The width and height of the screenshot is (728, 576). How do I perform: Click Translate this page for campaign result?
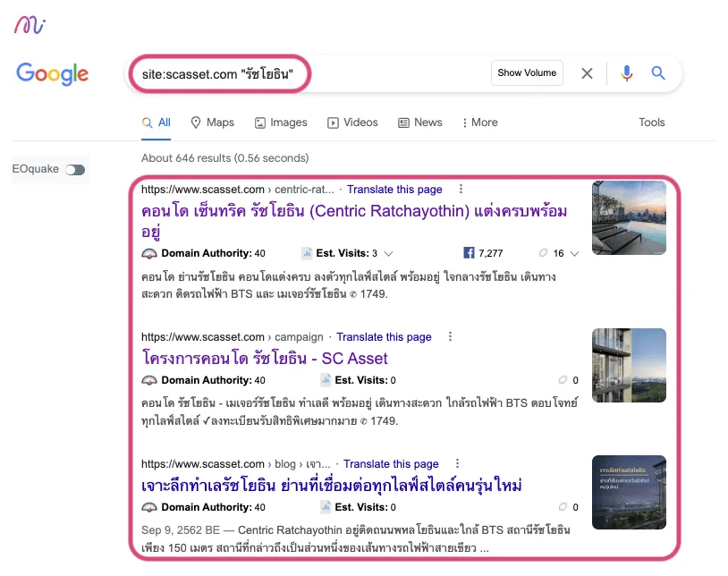click(384, 337)
